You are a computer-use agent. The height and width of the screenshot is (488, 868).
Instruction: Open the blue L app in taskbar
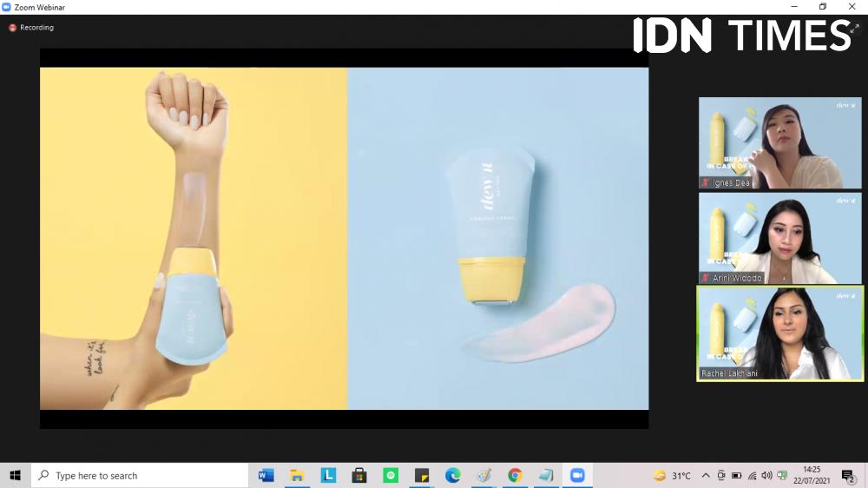[x=328, y=475]
